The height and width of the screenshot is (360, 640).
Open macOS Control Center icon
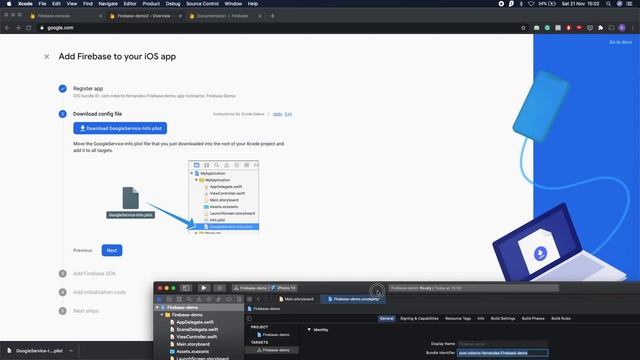[x=629, y=4]
